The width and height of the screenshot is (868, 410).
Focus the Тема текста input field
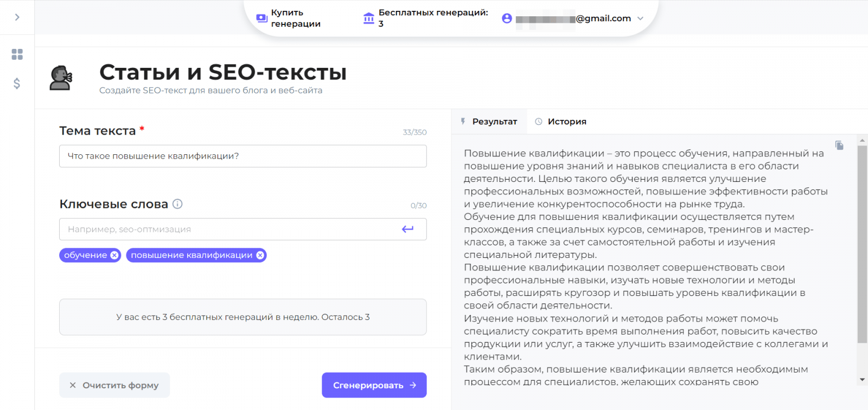243,156
